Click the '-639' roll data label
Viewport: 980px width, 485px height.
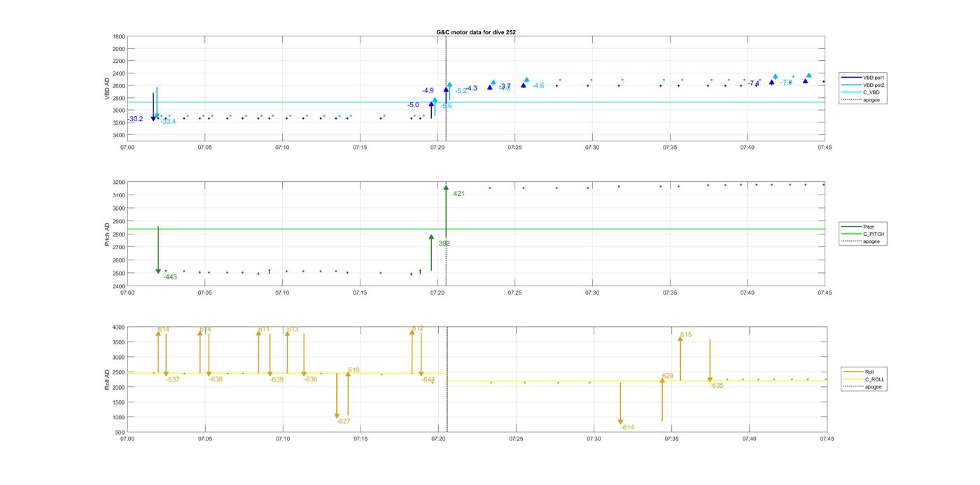click(276, 379)
